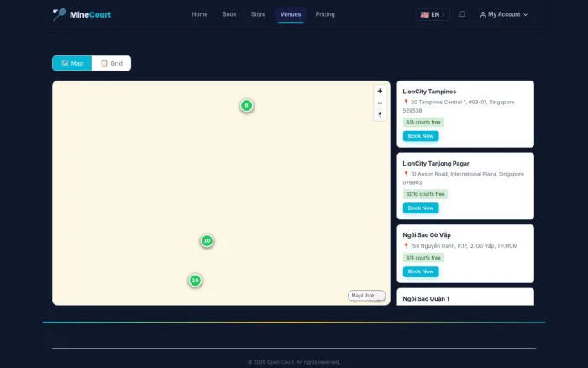588x368 pixels.
Task: Click pin icon of LionCity Tampines address
Action: (x=406, y=102)
